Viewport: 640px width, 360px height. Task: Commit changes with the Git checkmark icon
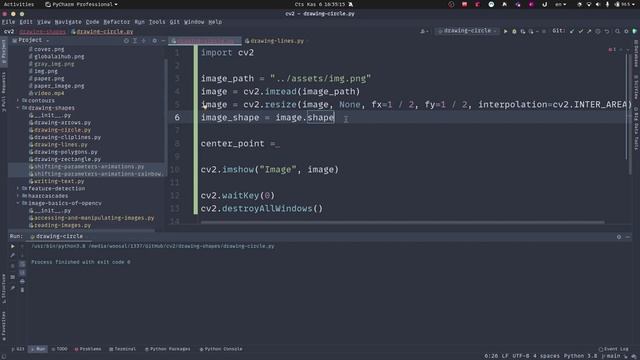click(x=580, y=31)
